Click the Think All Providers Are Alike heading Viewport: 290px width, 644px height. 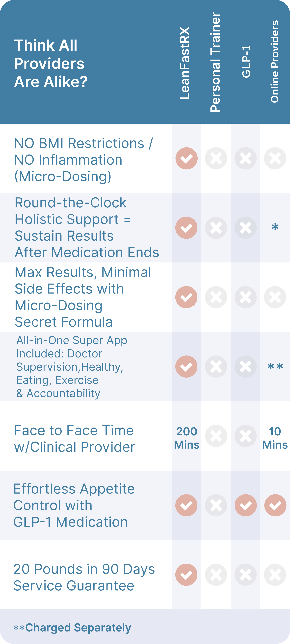click(x=51, y=64)
